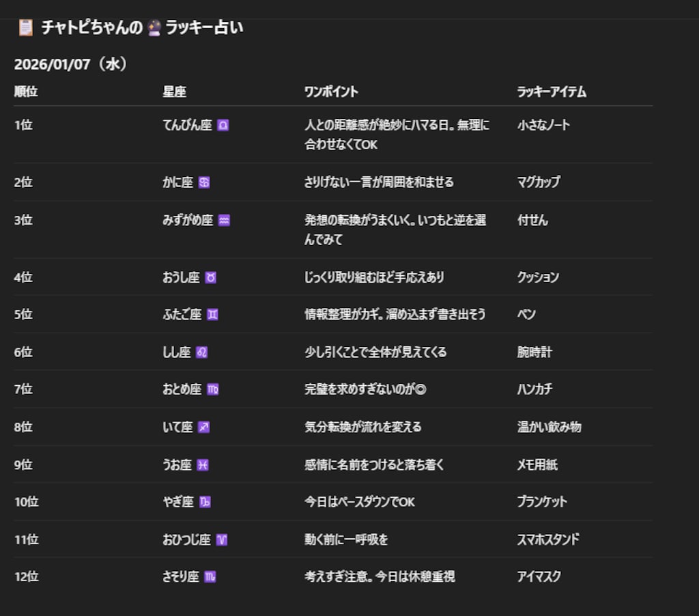The height and width of the screenshot is (616, 699).
Task: Click the Taurus symbol beside おうし座
Action: [210, 277]
